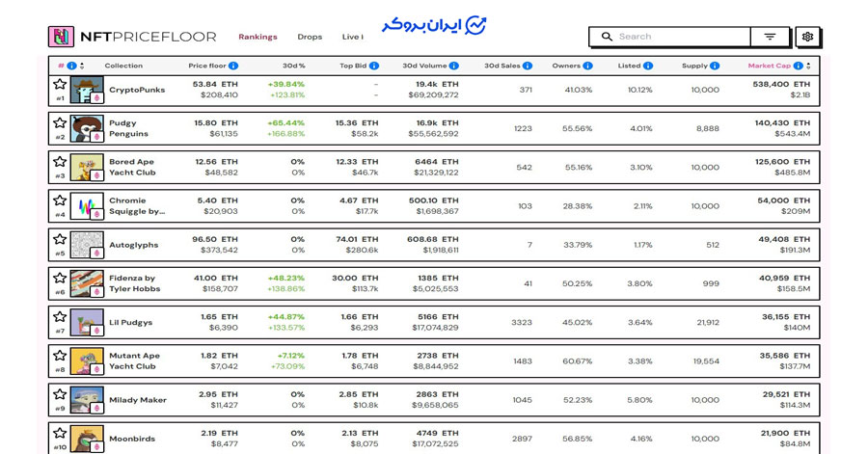Click the Collection column header

coord(123,66)
